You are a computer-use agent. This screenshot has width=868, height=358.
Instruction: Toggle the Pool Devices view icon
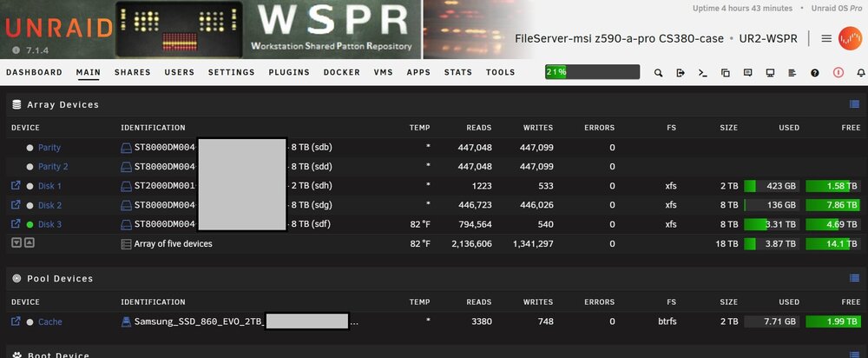click(x=854, y=278)
